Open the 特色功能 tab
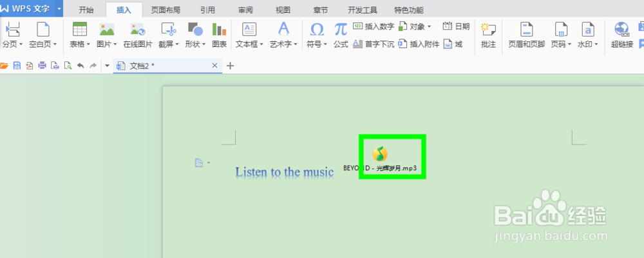Screen dimensions: 644x258 pos(409,10)
